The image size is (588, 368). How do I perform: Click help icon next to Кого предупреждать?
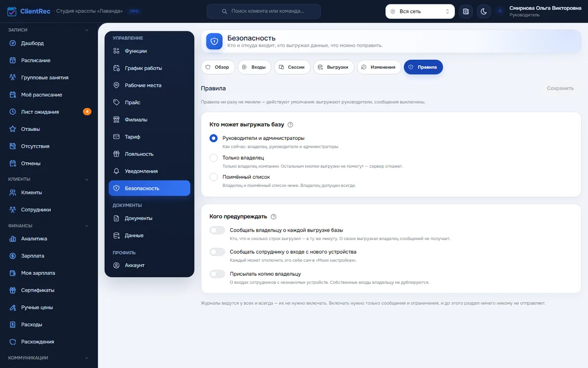(273, 216)
